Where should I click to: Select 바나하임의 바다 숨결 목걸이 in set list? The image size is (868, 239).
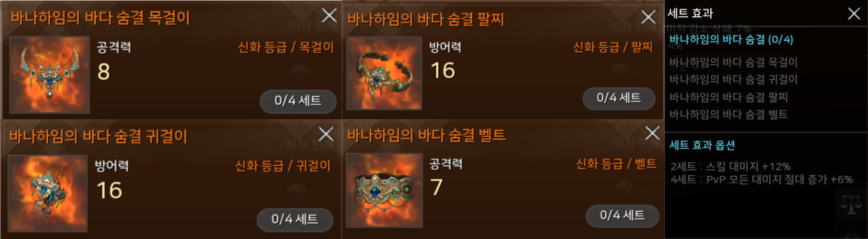[x=733, y=62]
